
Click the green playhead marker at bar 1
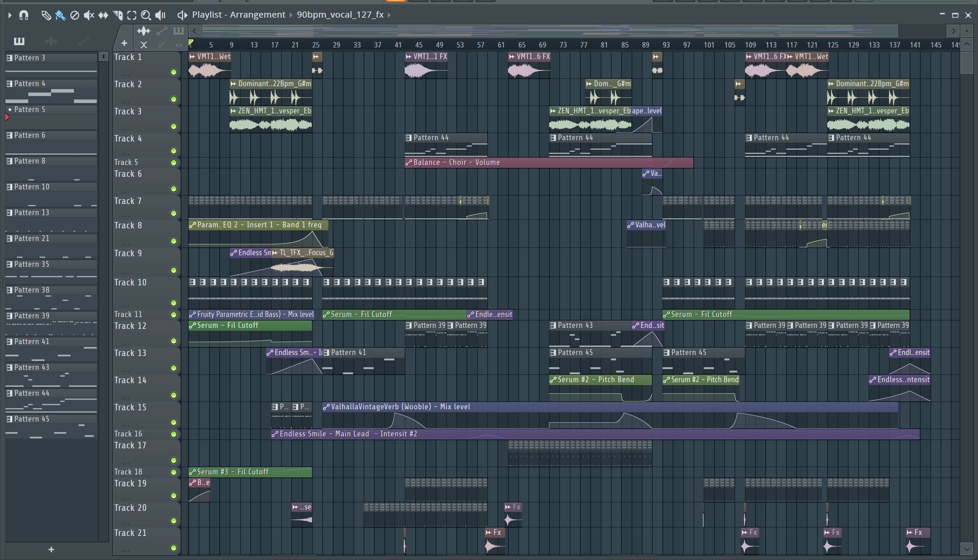[191, 43]
